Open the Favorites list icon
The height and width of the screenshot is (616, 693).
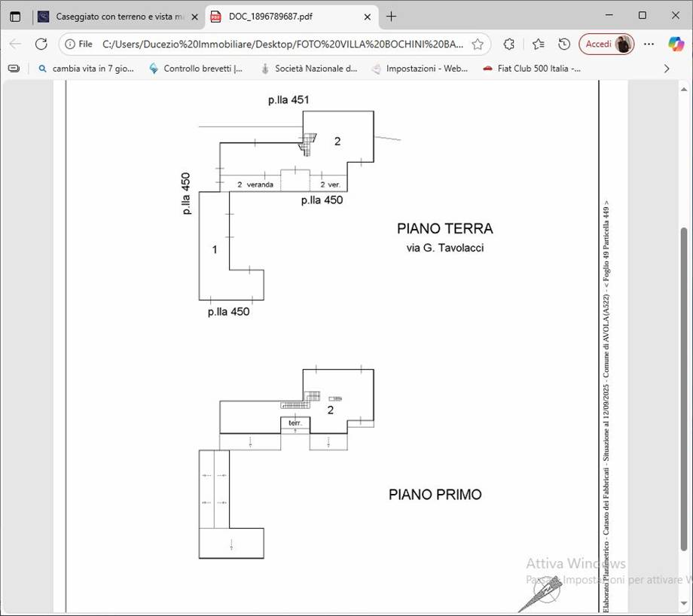538,44
